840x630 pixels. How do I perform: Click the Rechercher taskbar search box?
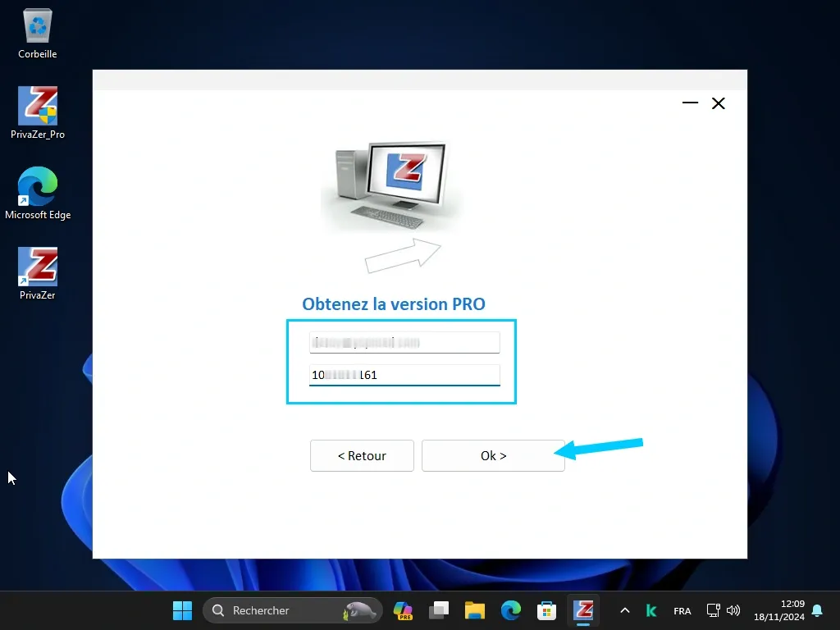pyautogui.click(x=293, y=610)
